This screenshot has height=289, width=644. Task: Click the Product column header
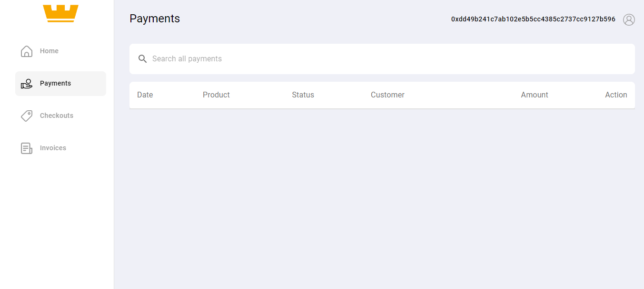(216, 95)
